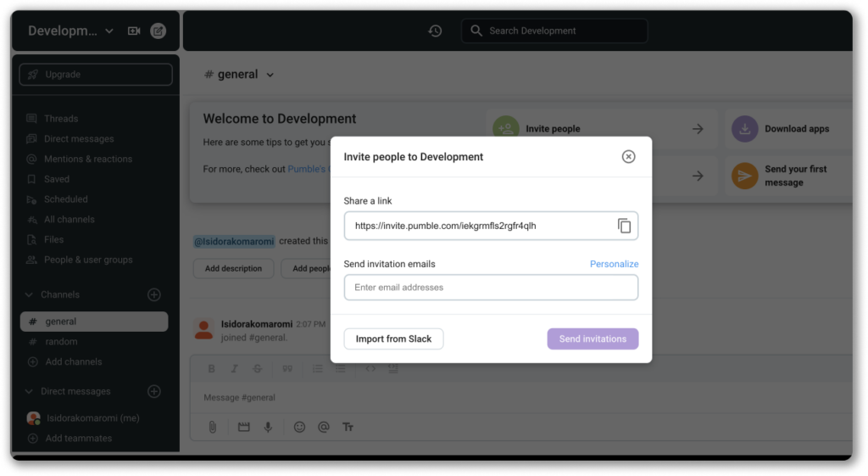Compose a new message with pencil icon
The height and width of the screenshot is (476, 868).
click(158, 31)
